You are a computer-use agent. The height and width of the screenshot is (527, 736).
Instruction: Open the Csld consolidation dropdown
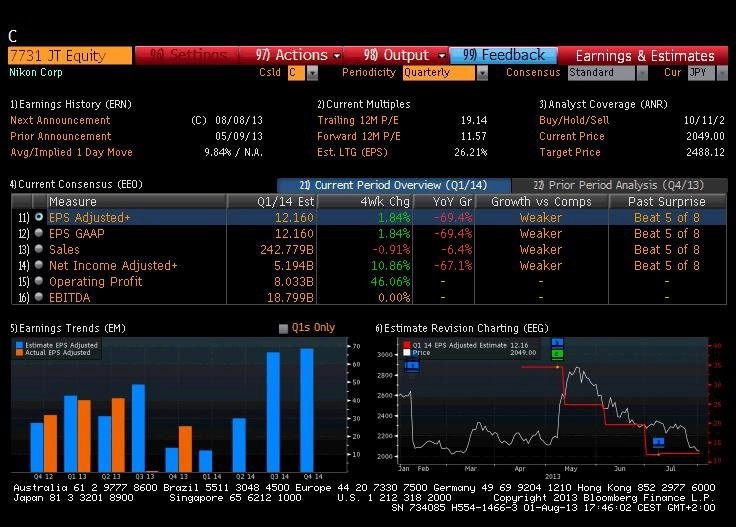tap(312, 73)
